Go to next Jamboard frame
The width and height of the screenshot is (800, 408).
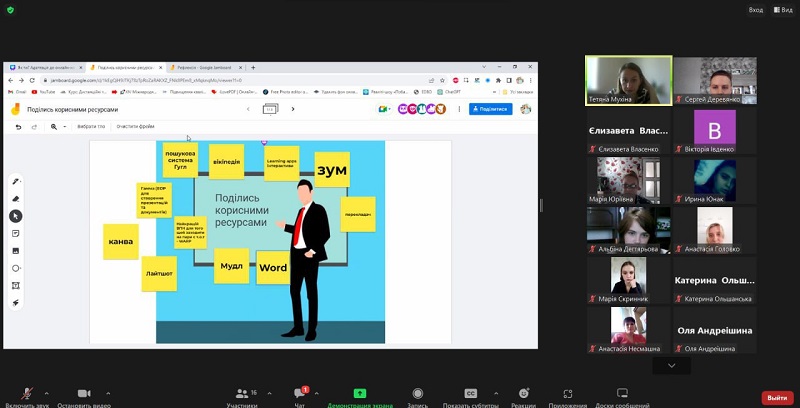tap(293, 109)
